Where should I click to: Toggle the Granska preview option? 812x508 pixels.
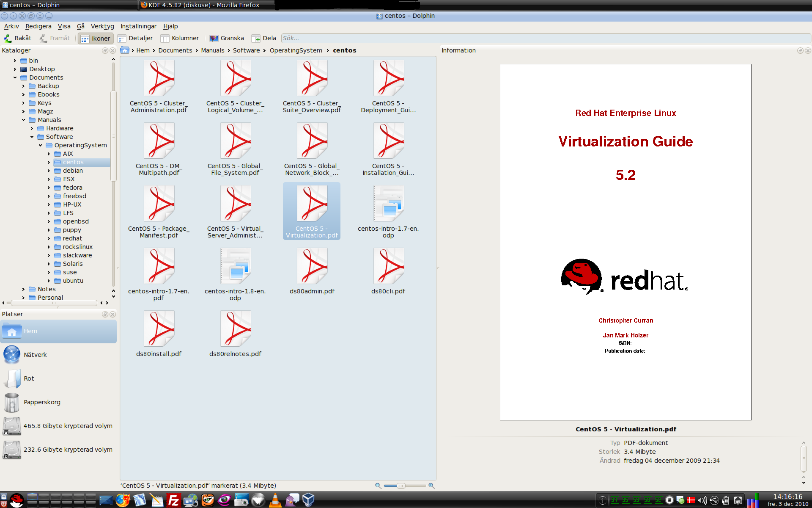pos(227,38)
